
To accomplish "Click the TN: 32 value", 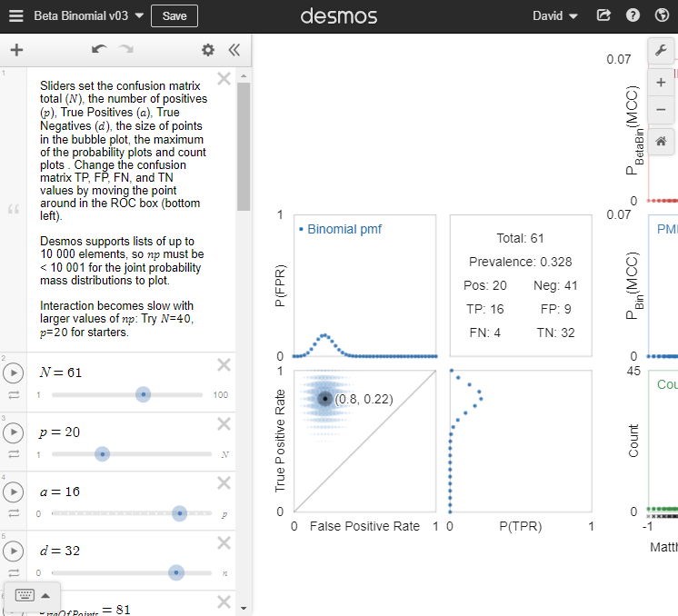I will (555, 333).
